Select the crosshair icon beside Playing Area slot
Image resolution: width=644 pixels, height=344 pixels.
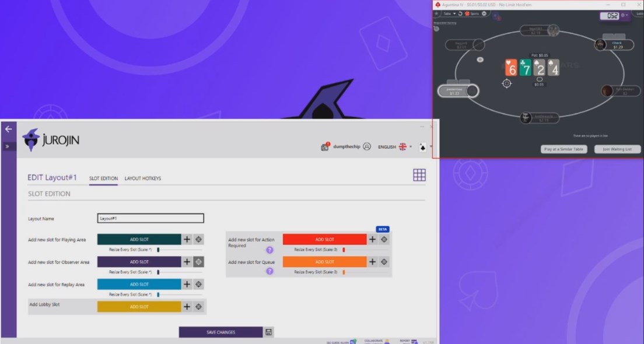[x=198, y=239]
